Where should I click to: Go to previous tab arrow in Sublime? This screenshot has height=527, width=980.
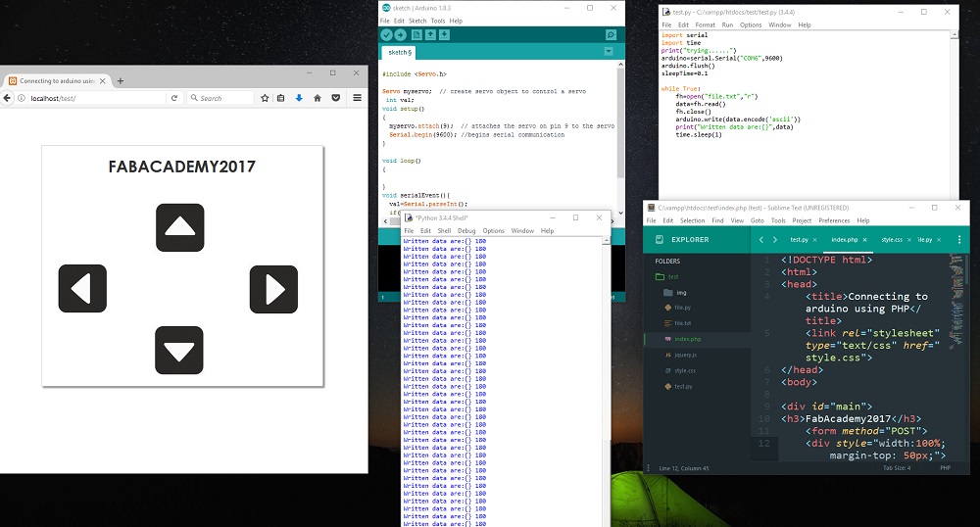click(x=761, y=239)
